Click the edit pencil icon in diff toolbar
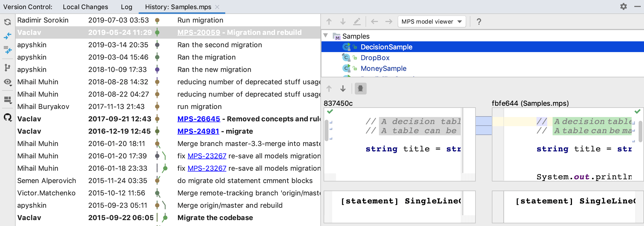 point(357,21)
